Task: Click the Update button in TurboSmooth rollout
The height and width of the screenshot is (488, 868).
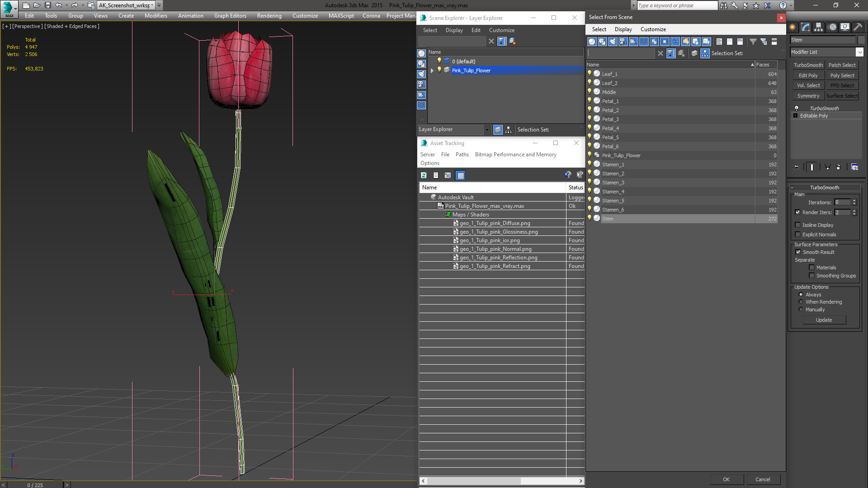Action: click(824, 320)
